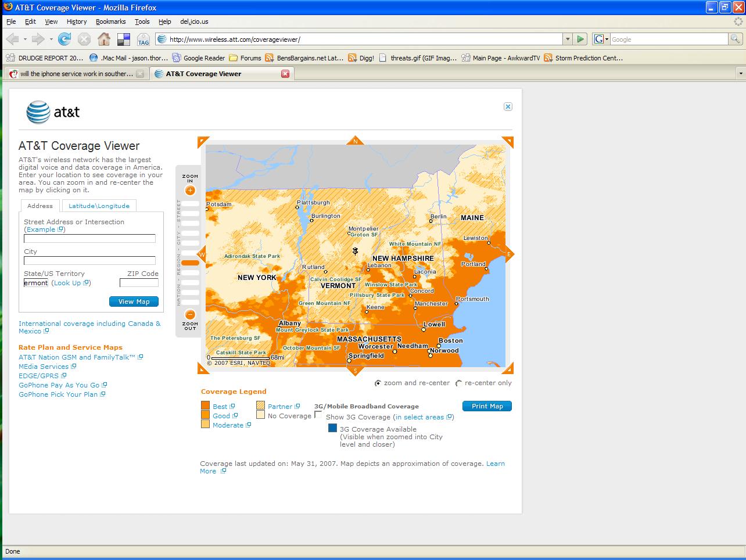Screen dimensions: 746x560
Task: Switch to the iphone service browser tab
Action: [76, 74]
